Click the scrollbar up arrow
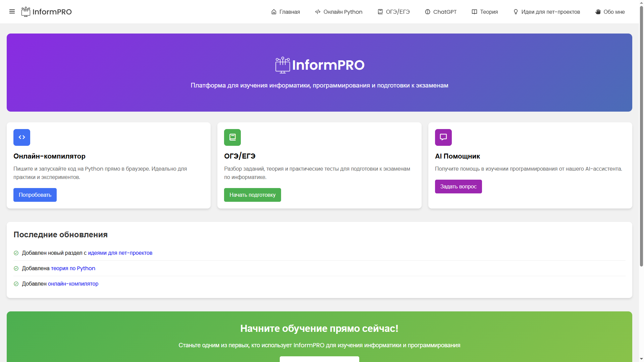Viewport: 644px width, 362px height. click(x=641, y=2)
